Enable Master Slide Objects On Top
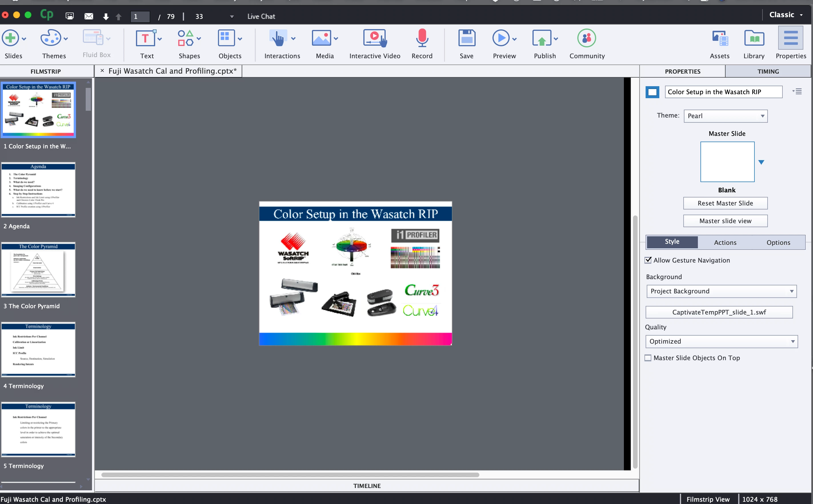 648,358
